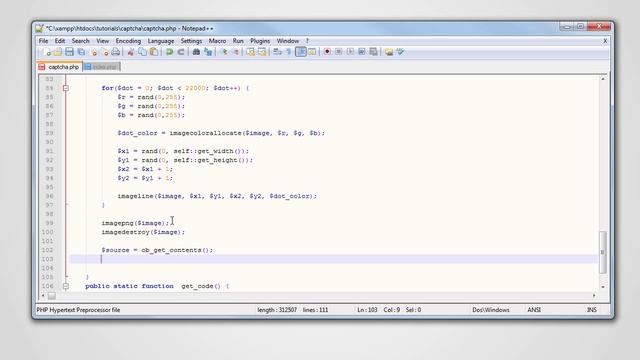Open the Edit menu
640x360 pixels.
(60, 41)
